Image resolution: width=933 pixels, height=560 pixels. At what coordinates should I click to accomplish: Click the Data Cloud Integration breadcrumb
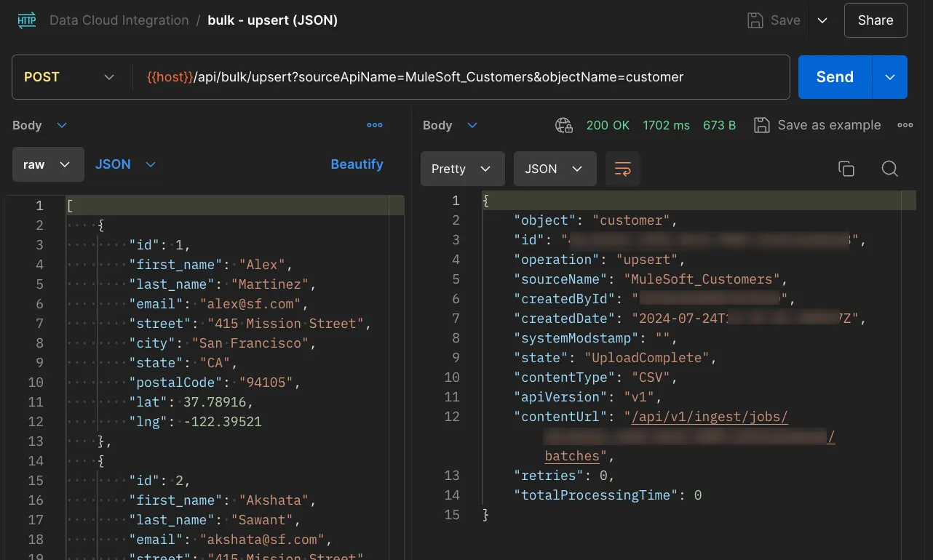click(119, 20)
